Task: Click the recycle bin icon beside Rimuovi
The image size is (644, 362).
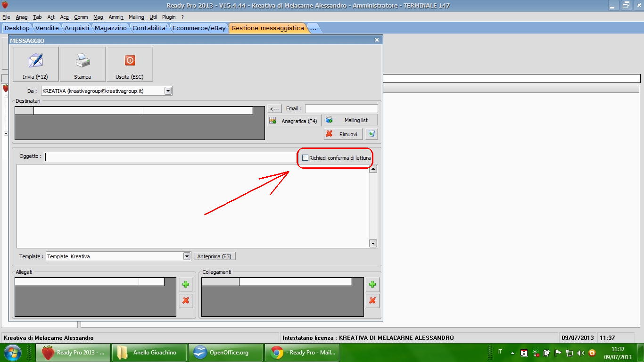Action: pos(372,134)
